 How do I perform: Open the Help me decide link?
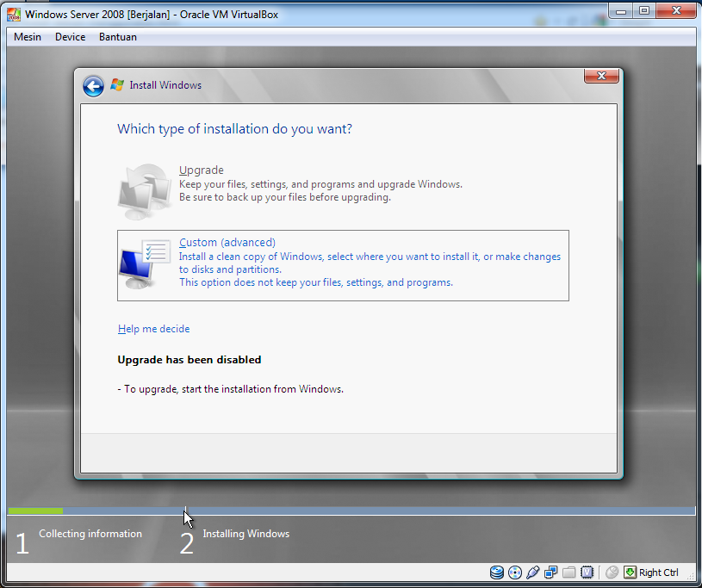pos(153,329)
